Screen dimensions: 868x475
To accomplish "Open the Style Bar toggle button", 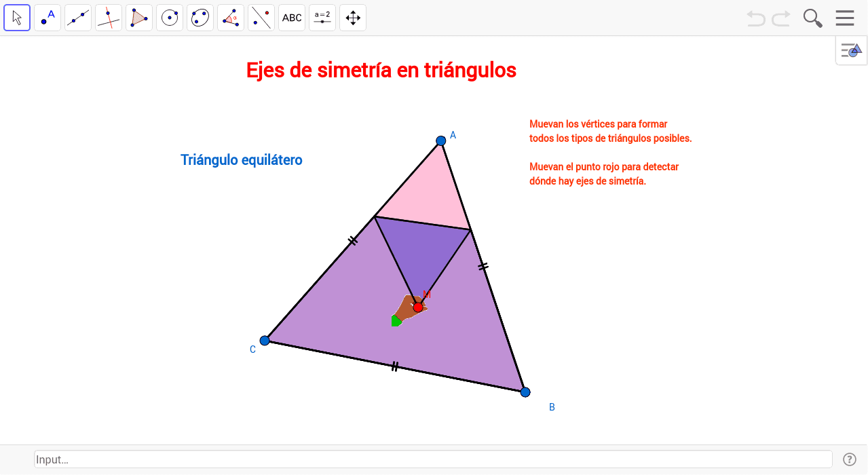I will point(851,50).
